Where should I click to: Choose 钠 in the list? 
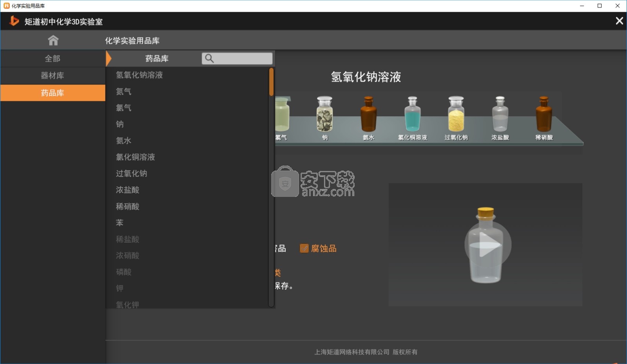point(120,124)
